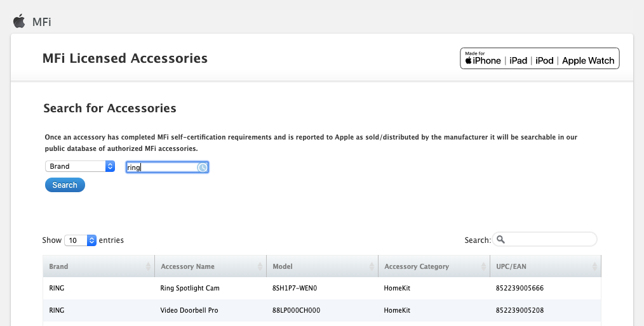This screenshot has height=326, width=644.
Task: Sort by Accessory Name column arrows
Action: tap(260, 266)
